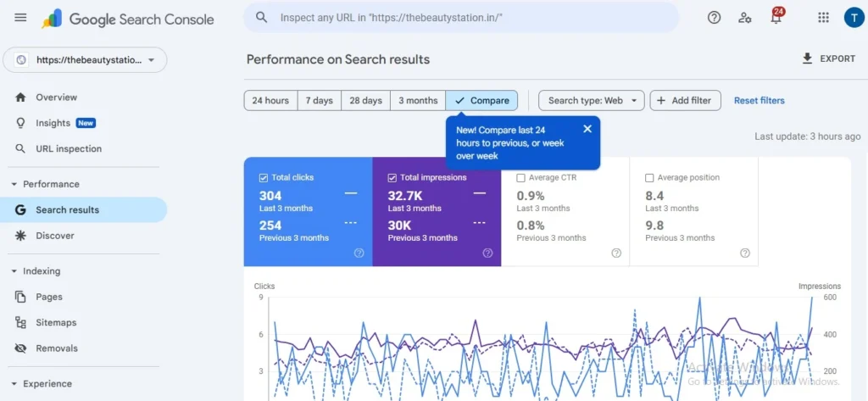Select the 28 days date range
Viewport: 868px width, 401px height.
pos(365,101)
